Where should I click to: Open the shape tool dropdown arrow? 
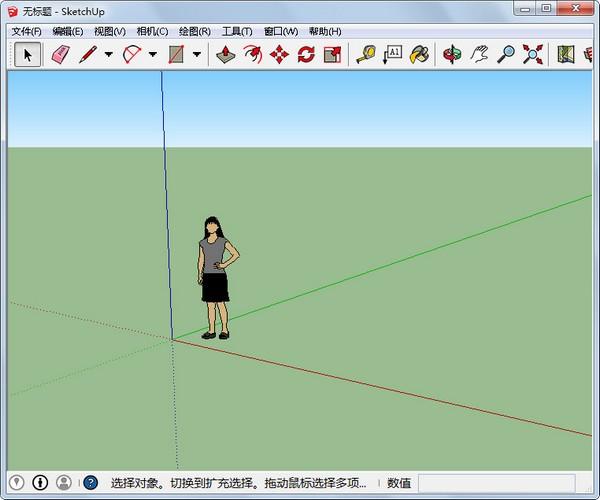(197, 54)
